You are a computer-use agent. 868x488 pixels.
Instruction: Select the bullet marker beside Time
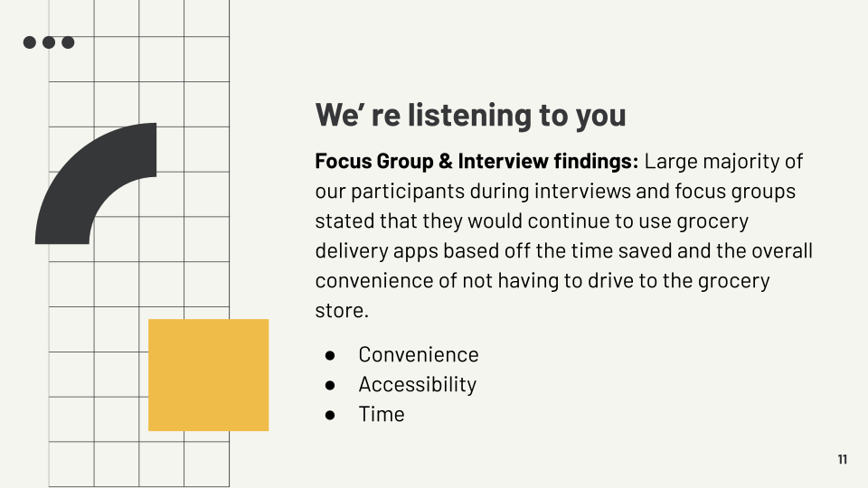330,415
